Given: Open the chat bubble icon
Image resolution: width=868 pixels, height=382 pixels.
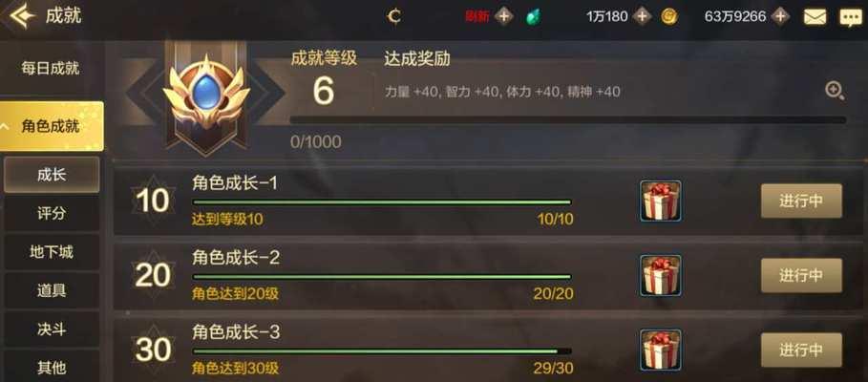Looking at the screenshot, I should click(850, 16).
